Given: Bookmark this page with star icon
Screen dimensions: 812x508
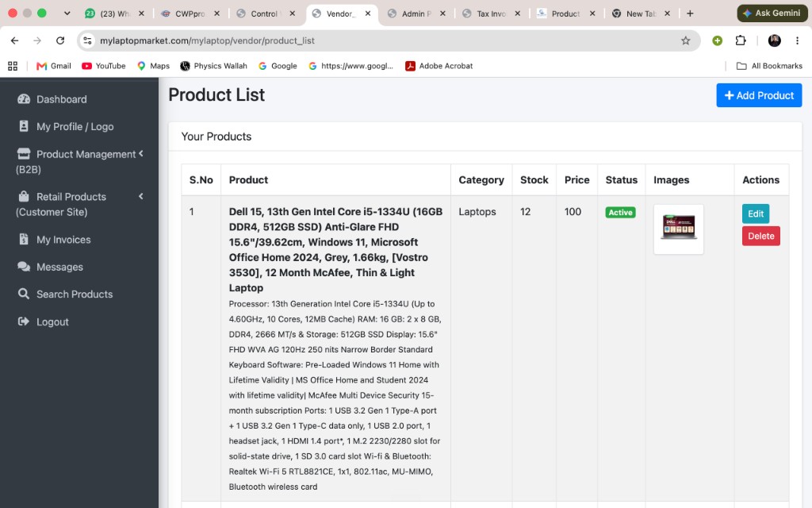Looking at the screenshot, I should (686, 40).
